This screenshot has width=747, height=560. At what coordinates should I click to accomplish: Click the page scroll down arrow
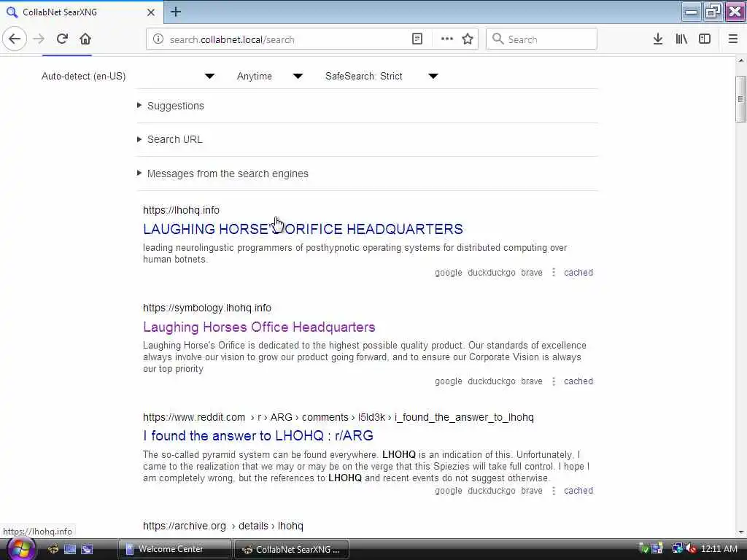point(741,532)
